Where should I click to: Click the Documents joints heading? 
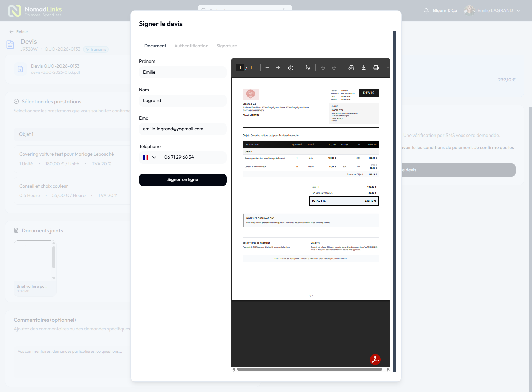(x=42, y=231)
